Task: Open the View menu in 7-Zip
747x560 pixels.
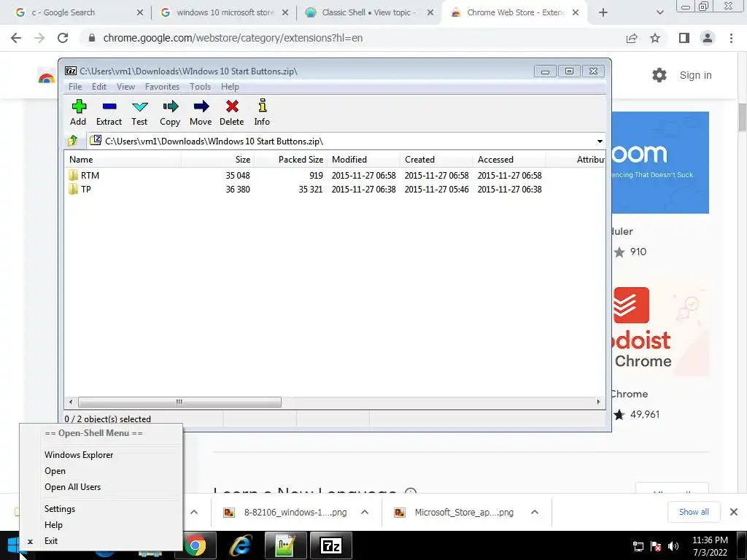Action: pyautogui.click(x=125, y=87)
